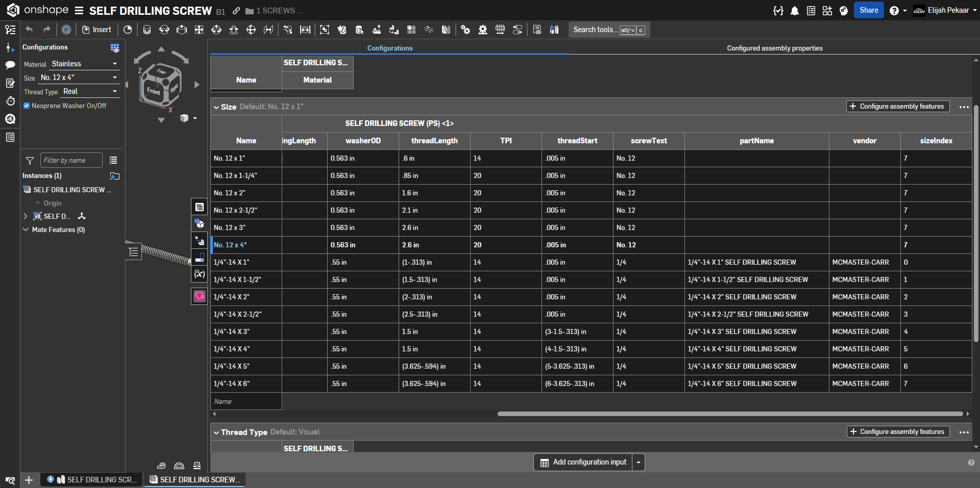Open the pink appearance panel icon
Image resolution: width=980 pixels, height=488 pixels.
point(200,296)
